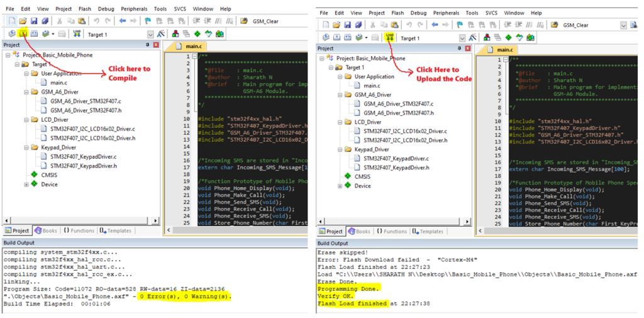Click New file icon in left window
This screenshot has width=644, height=318.
(12, 21)
